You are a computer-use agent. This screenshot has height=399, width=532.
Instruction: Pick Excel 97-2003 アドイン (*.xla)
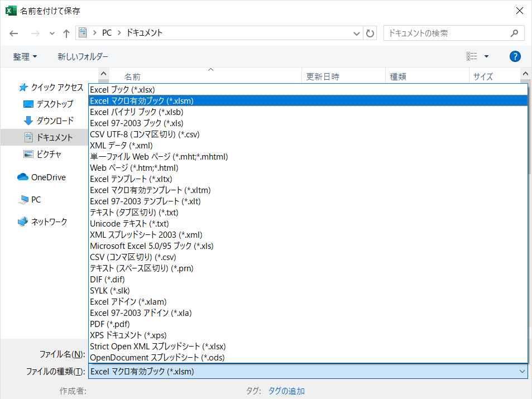308,313
